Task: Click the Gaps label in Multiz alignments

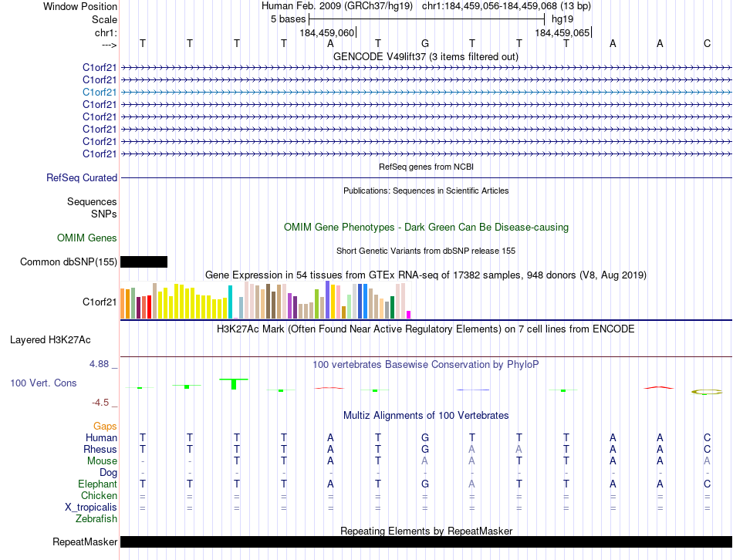Action: (x=105, y=426)
